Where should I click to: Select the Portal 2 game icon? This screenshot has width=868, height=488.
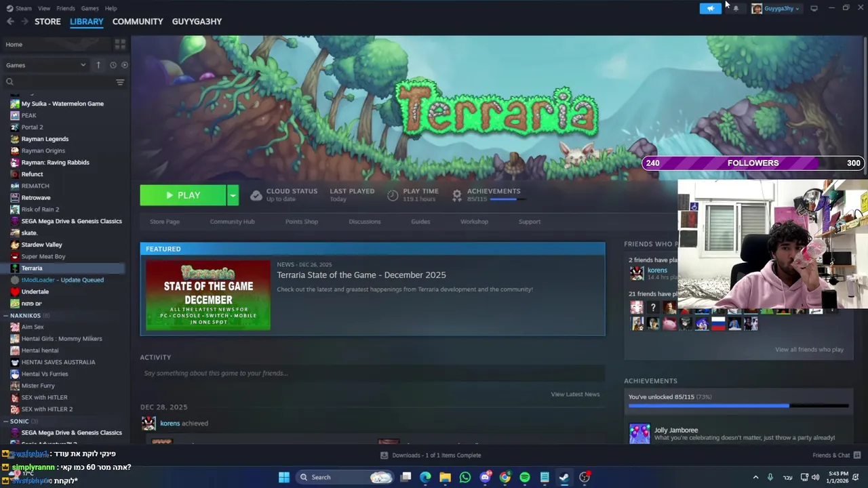pyautogui.click(x=15, y=127)
